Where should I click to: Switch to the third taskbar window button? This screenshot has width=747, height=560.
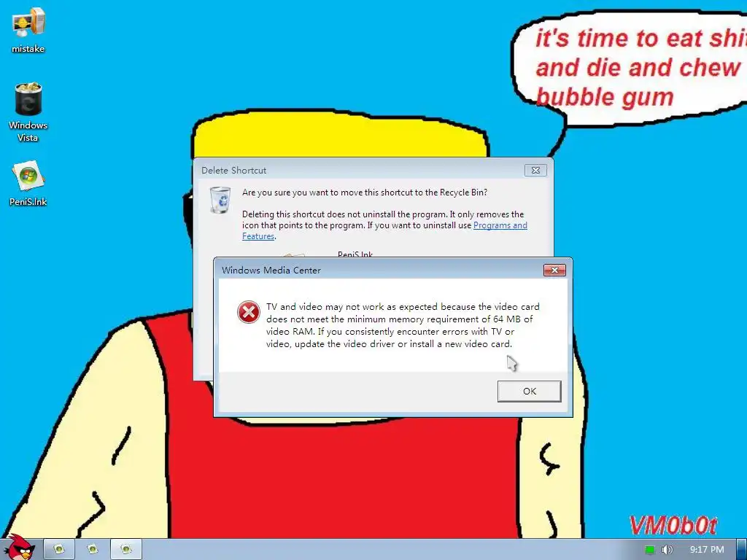[x=125, y=550]
